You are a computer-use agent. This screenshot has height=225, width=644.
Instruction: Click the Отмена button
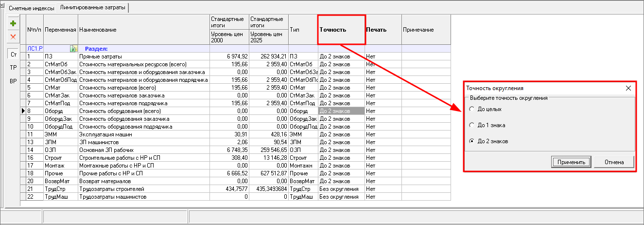pos(615,162)
